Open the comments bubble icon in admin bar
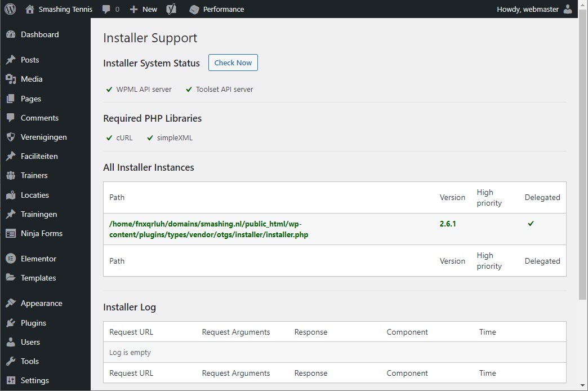 pos(106,10)
